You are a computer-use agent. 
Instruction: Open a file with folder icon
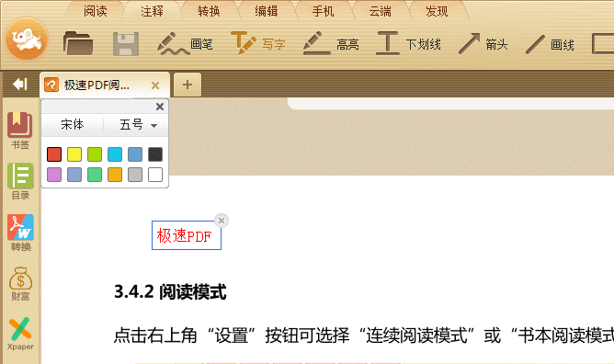[x=78, y=43]
